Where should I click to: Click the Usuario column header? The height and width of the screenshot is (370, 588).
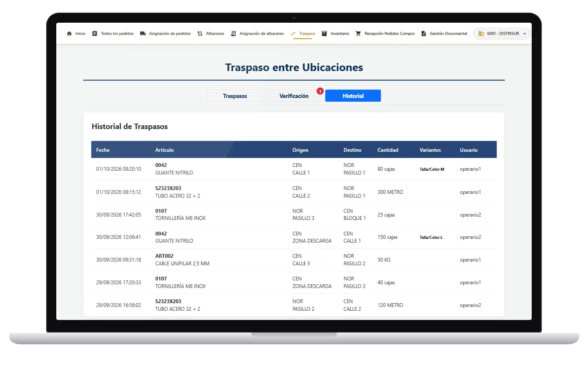(469, 150)
